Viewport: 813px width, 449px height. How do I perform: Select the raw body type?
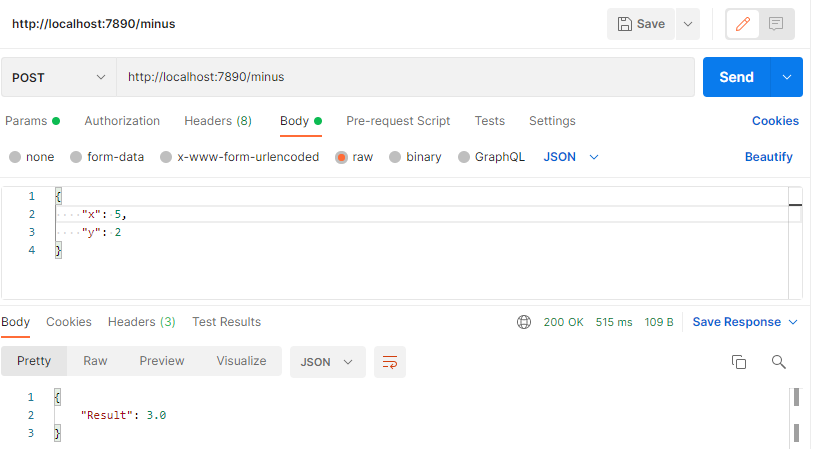click(x=342, y=157)
